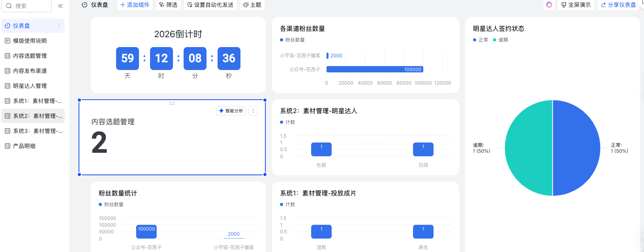Click the colorful AI assistant icon

point(549,5)
